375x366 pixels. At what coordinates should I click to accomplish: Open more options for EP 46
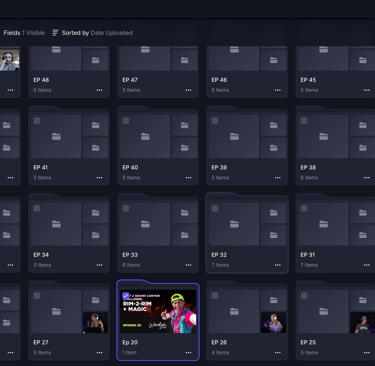click(278, 90)
